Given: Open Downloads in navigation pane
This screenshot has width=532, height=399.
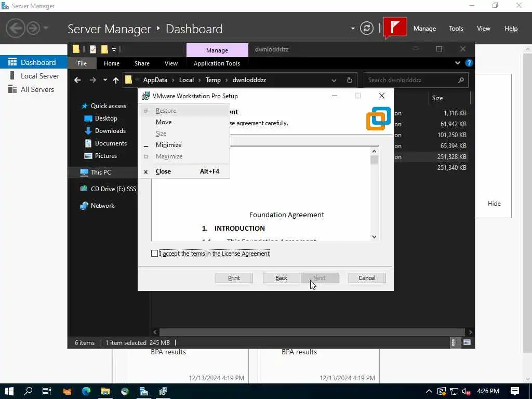Looking at the screenshot, I should click(x=110, y=130).
